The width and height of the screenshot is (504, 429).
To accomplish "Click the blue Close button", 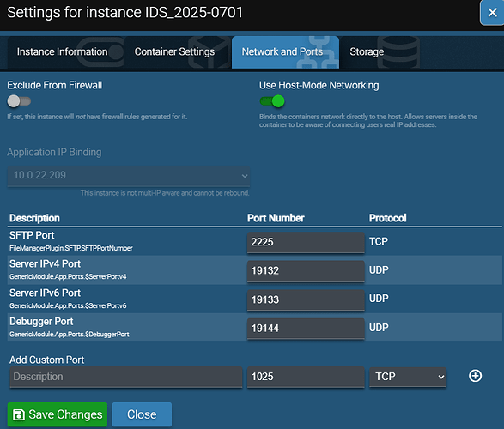I will click(142, 414).
